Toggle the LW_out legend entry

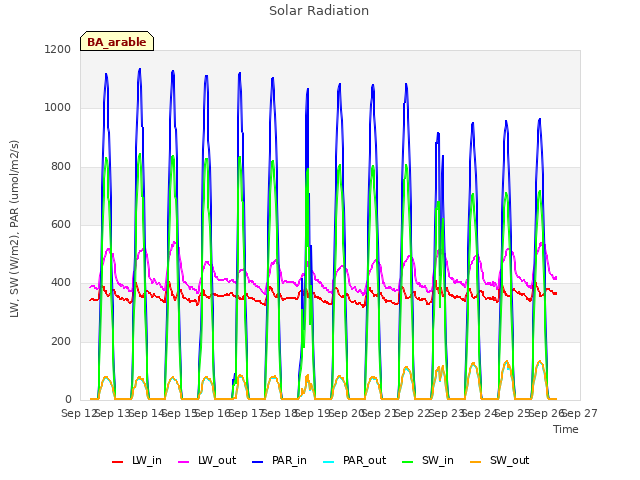tap(207, 460)
